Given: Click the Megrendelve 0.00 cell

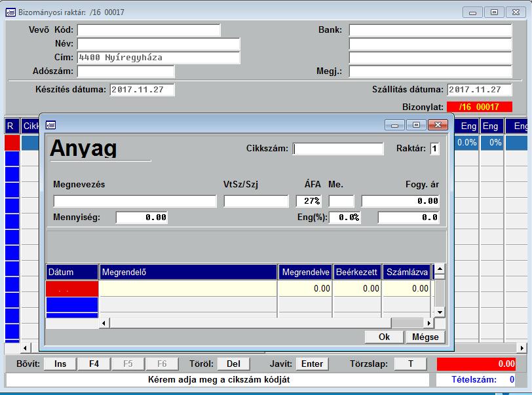Looking at the screenshot, I should [x=305, y=288].
